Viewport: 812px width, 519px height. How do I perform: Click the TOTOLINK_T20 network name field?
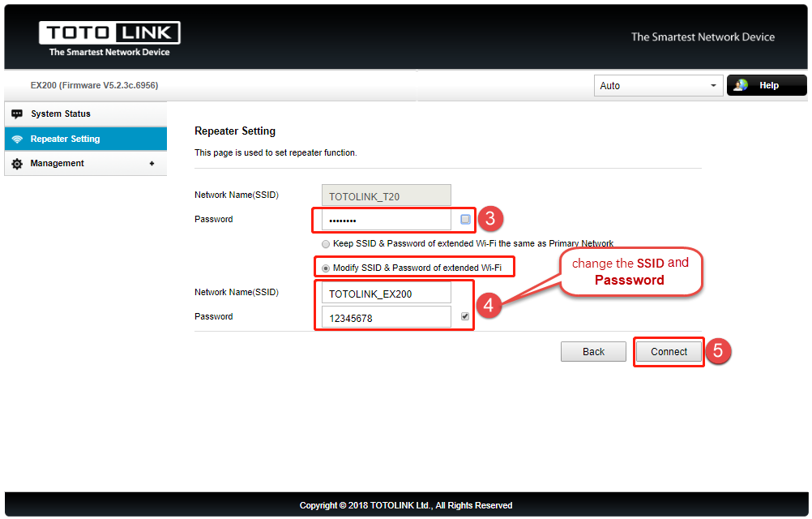point(387,195)
